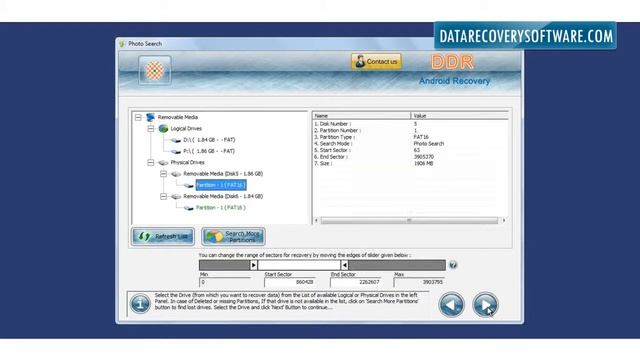The height and width of the screenshot is (360, 640).
Task: Collapse the Removable Media tree root
Action: (138, 118)
